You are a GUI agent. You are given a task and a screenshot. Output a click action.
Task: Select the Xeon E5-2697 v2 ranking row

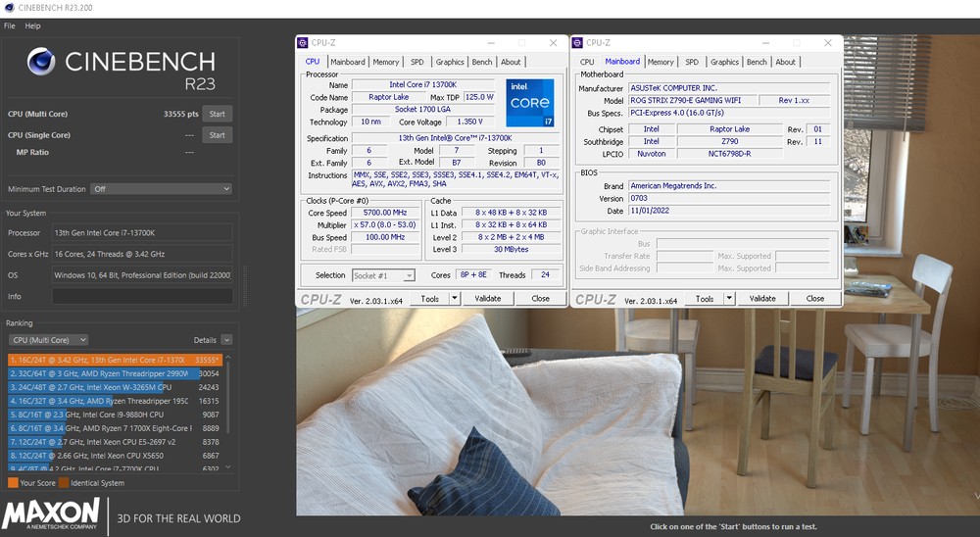pos(115,442)
